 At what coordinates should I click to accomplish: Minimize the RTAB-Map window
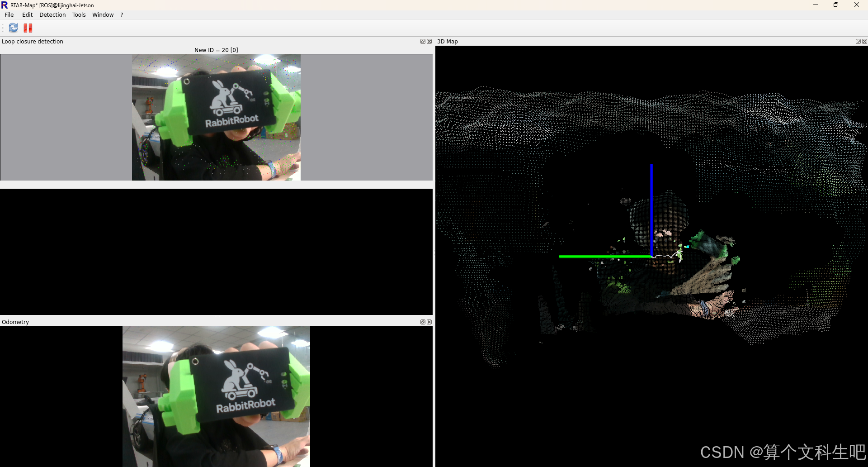coord(816,5)
